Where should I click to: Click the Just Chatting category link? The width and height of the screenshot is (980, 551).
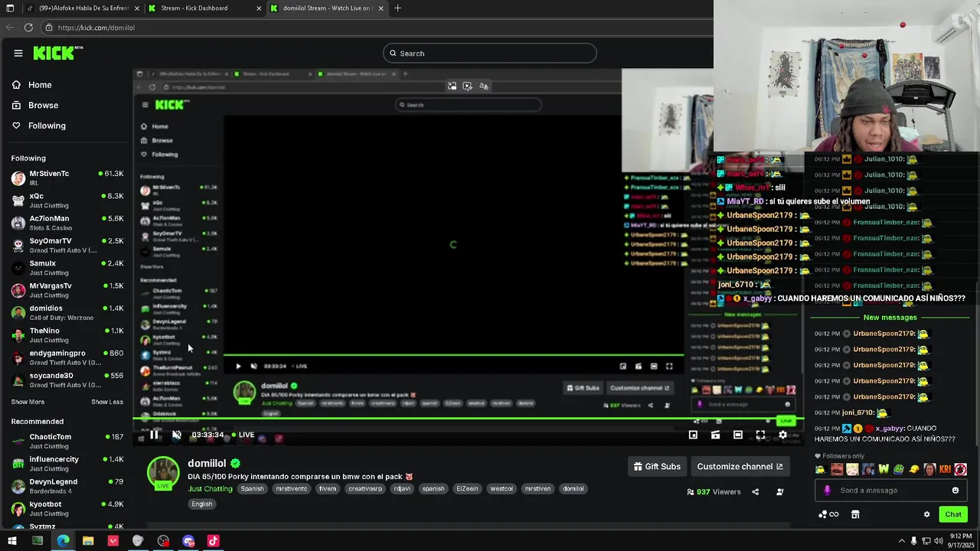[x=210, y=488]
